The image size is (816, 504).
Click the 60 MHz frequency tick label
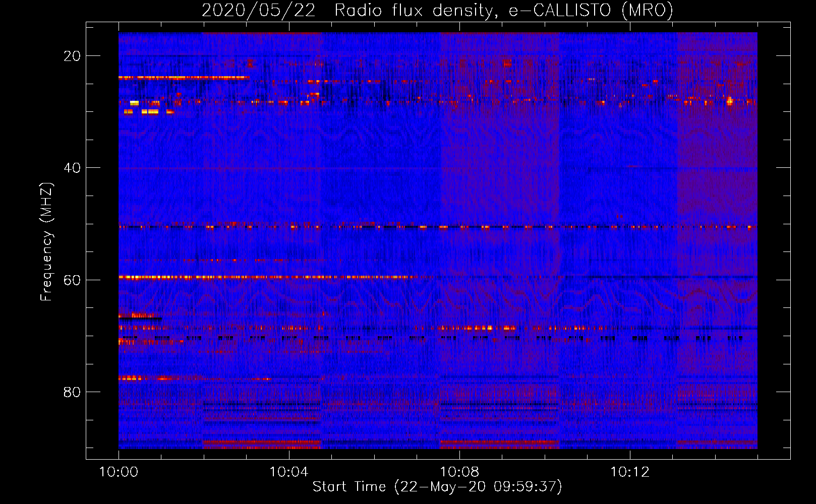(72, 280)
